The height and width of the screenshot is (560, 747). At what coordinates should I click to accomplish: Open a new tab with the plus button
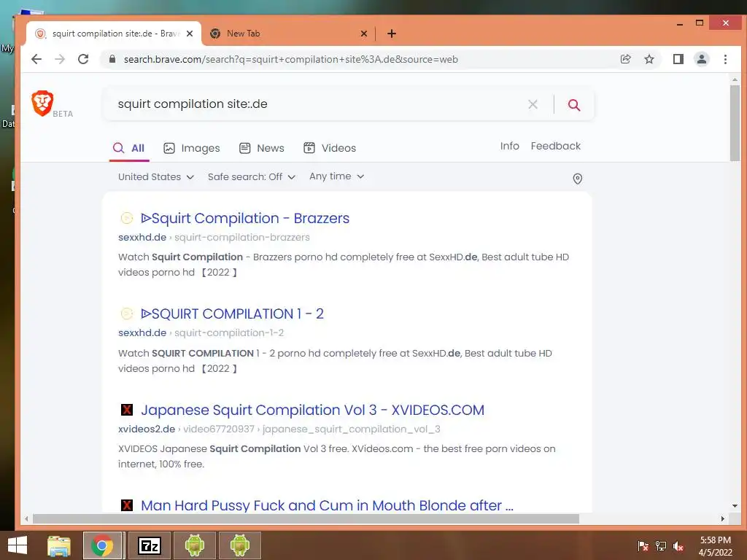click(392, 34)
